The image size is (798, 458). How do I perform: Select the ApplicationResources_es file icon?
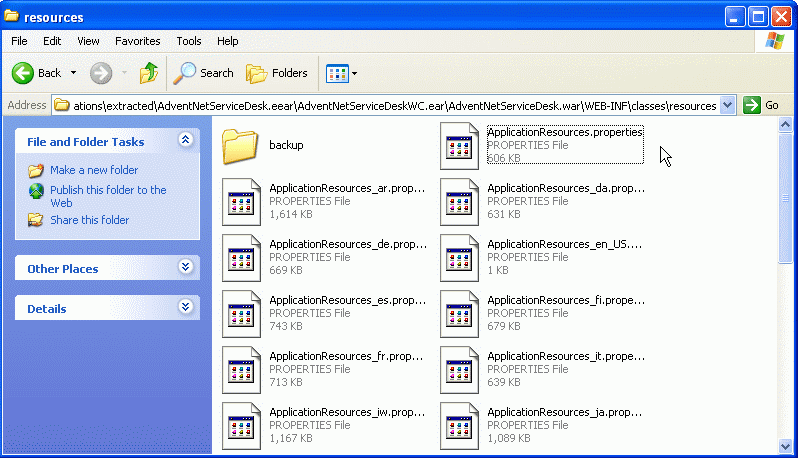[241, 314]
